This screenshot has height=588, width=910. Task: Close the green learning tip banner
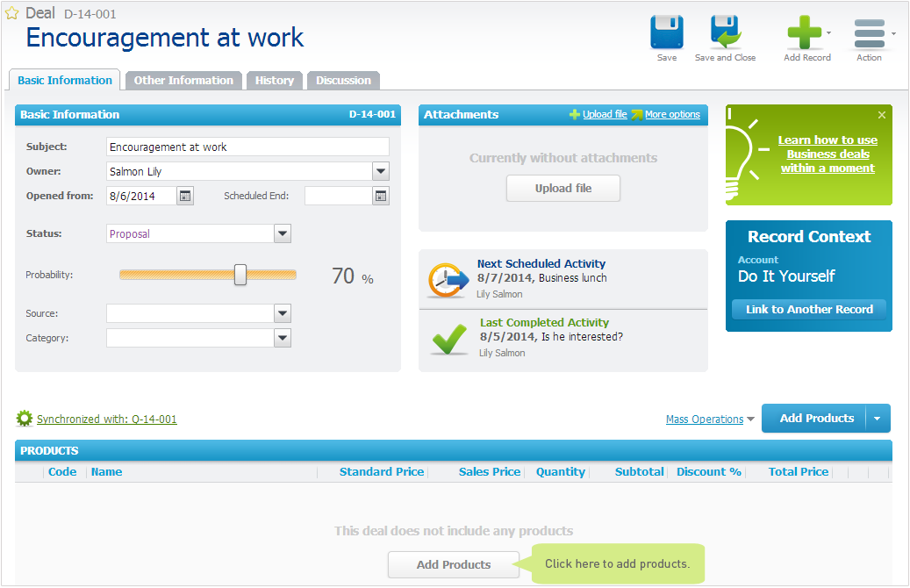882,115
